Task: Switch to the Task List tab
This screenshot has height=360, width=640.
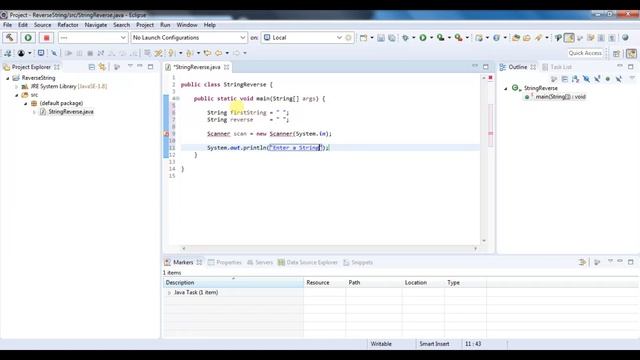Action: (x=557, y=67)
